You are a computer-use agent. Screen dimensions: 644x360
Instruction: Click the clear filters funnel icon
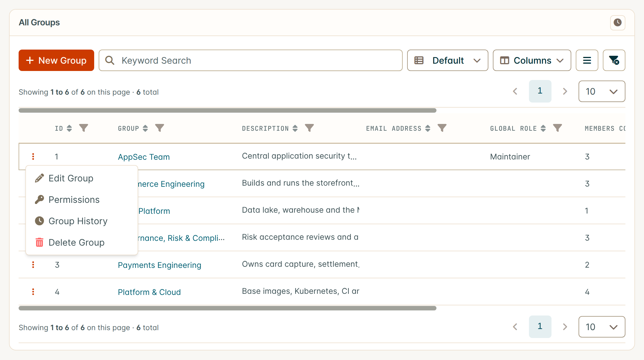[x=614, y=60]
